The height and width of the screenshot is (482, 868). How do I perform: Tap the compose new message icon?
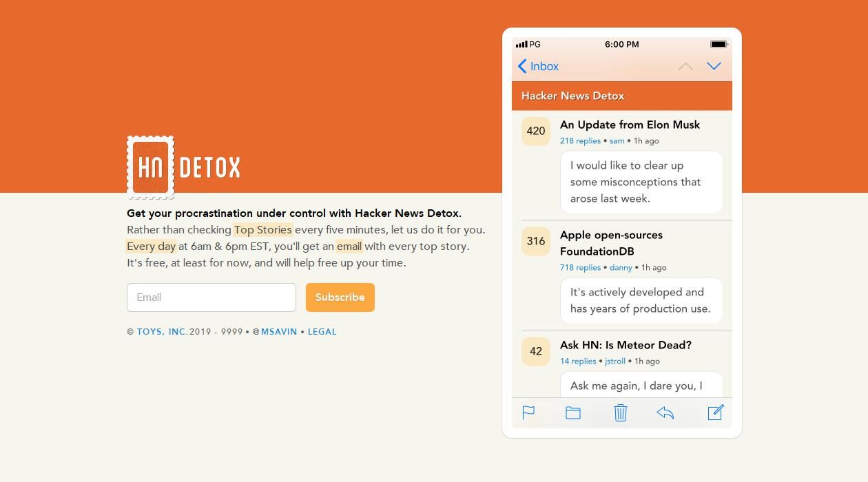pyautogui.click(x=716, y=412)
